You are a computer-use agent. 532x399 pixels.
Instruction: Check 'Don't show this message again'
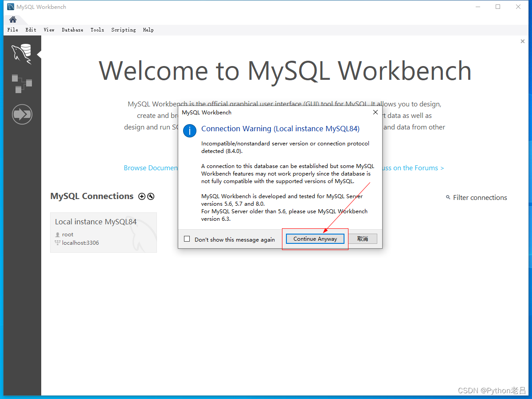tap(187, 239)
